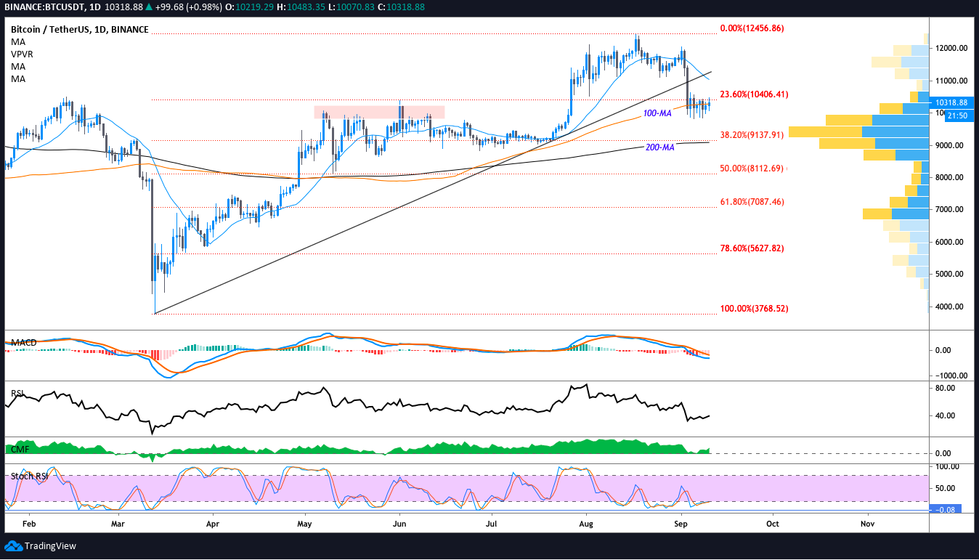Click the May label on the time axis
Screen dimensions: 979x560
(x=305, y=523)
